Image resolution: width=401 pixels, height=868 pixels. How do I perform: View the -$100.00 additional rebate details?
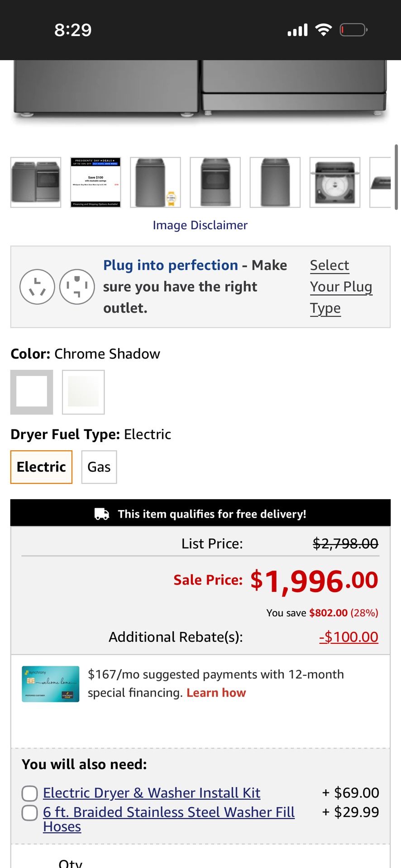click(x=348, y=637)
